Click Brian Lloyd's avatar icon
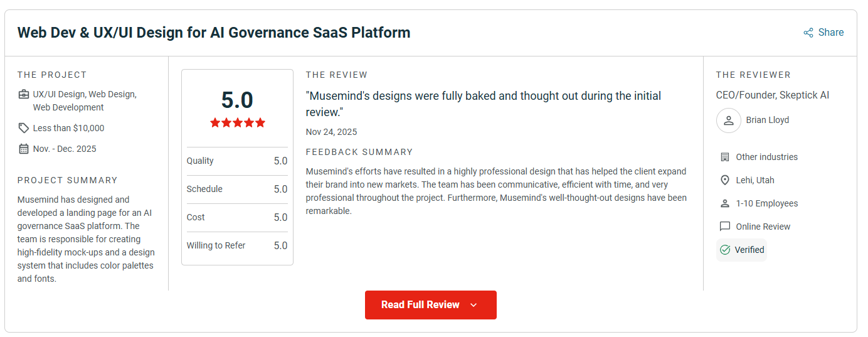This screenshot has height=337, width=868. [728, 120]
